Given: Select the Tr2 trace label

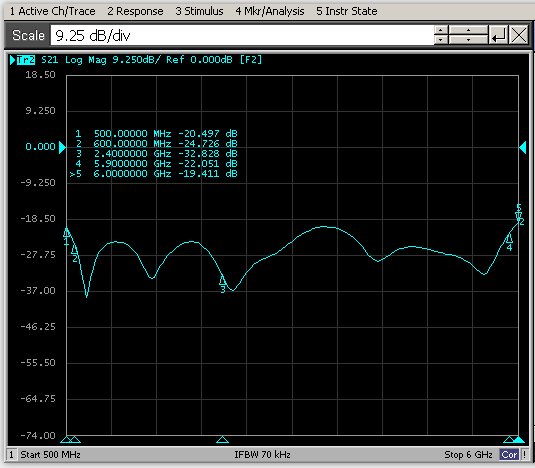Looking at the screenshot, I should coord(26,60).
